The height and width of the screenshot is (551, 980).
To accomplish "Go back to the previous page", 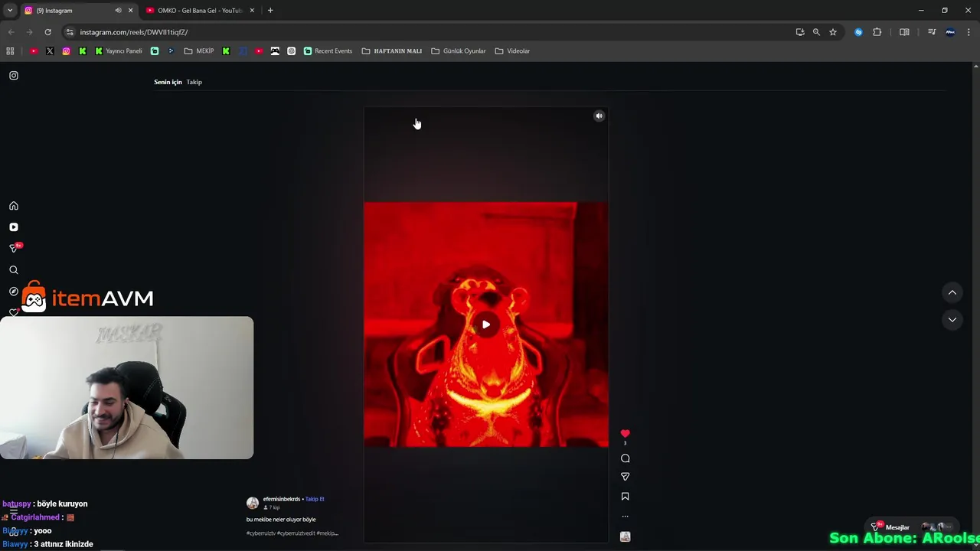I will (11, 32).
